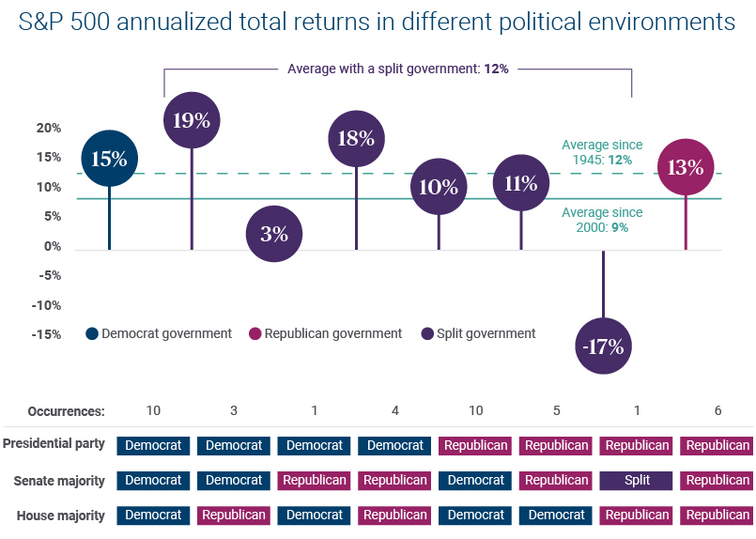756x539 pixels.
Task: Select the 11% return bubble
Action: point(521,183)
